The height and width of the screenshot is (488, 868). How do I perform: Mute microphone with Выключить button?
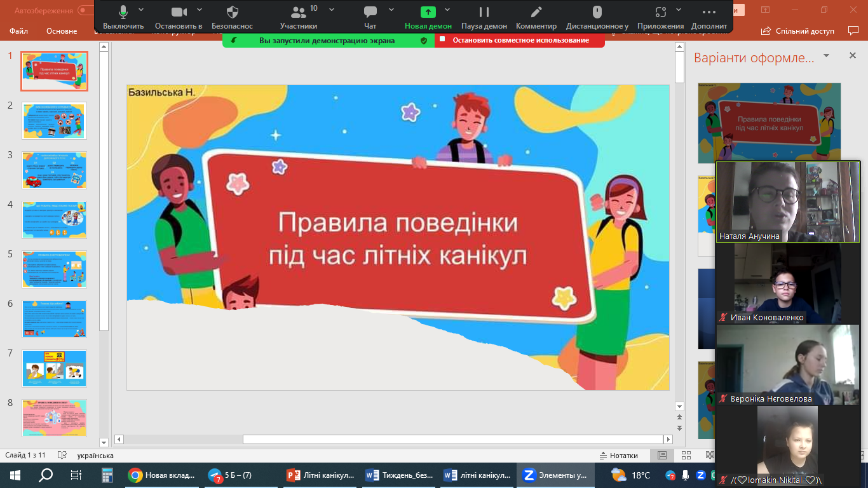click(x=123, y=17)
